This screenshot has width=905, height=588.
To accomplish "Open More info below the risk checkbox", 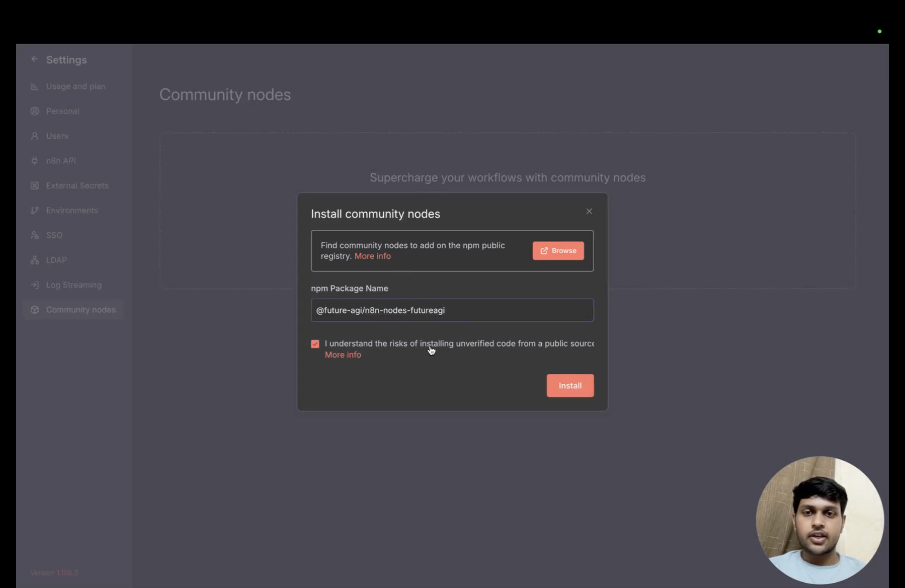I will click(343, 354).
